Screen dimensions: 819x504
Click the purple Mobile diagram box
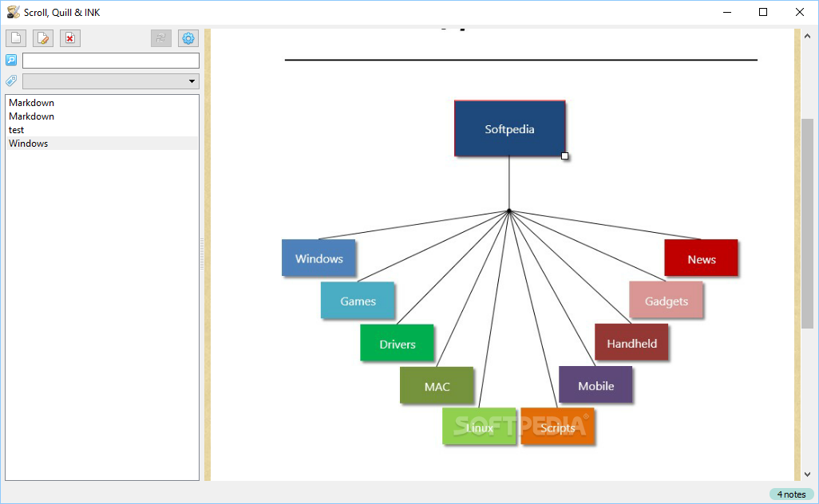point(595,384)
